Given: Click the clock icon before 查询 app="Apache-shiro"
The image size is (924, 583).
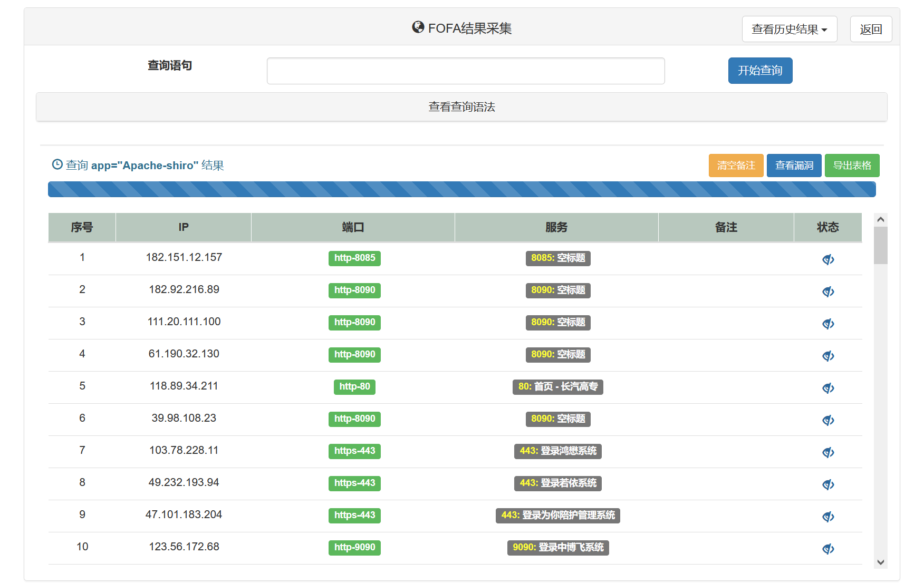Looking at the screenshot, I should (57, 164).
